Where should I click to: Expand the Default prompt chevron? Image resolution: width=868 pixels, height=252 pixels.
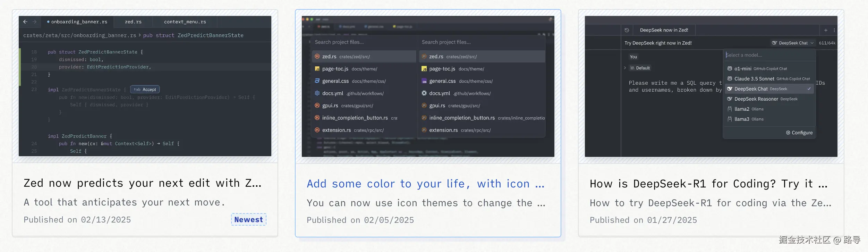(x=625, y=68)
